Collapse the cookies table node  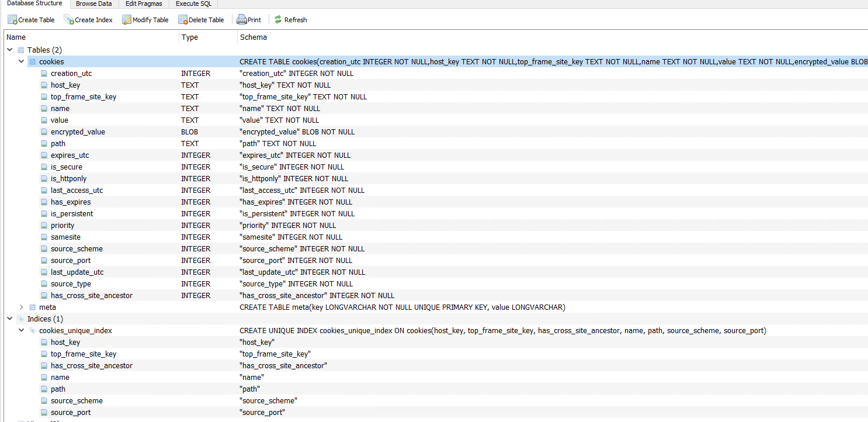pos(21,62)
